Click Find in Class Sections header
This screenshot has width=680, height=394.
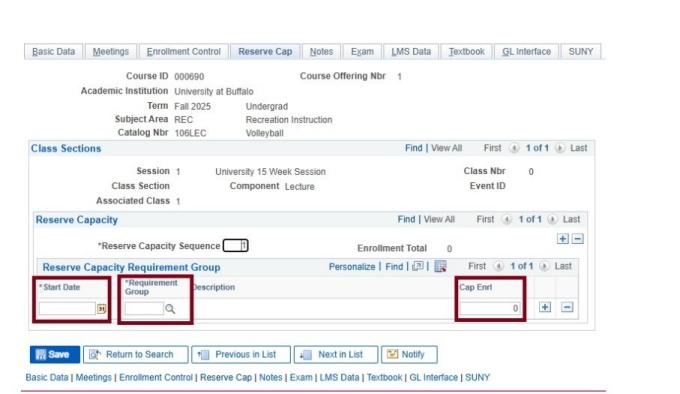(413, 148)
